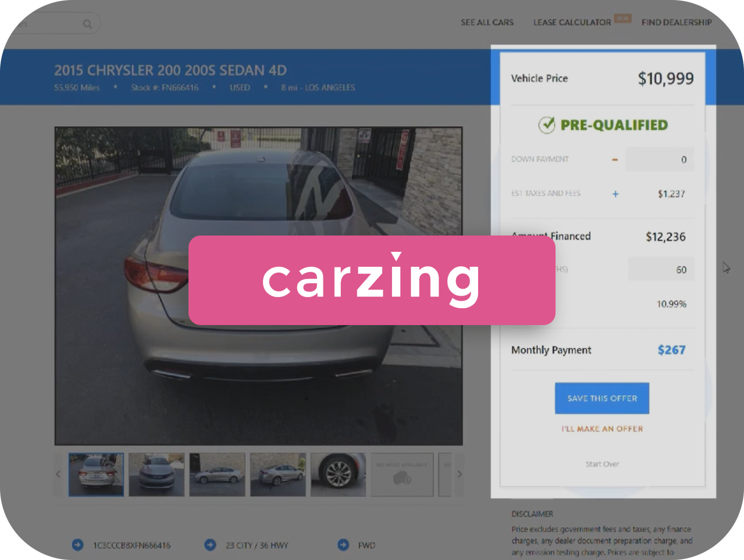This screenshot has height=560, width=744.
Task: Click the arrow icon beside 23 City / 36 Hwy
Action: click(x=210, y=545)
